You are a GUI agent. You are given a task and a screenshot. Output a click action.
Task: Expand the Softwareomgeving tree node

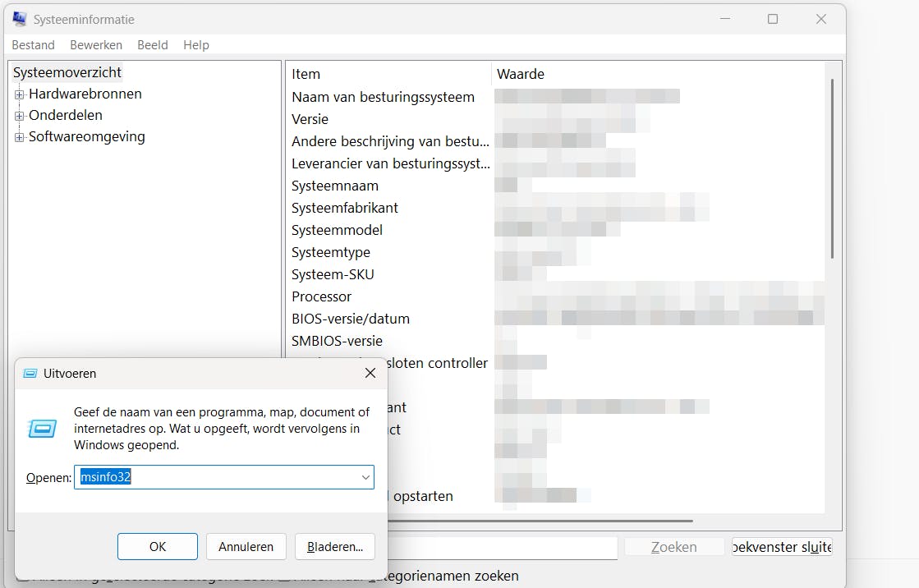click(x=18, y=136)
